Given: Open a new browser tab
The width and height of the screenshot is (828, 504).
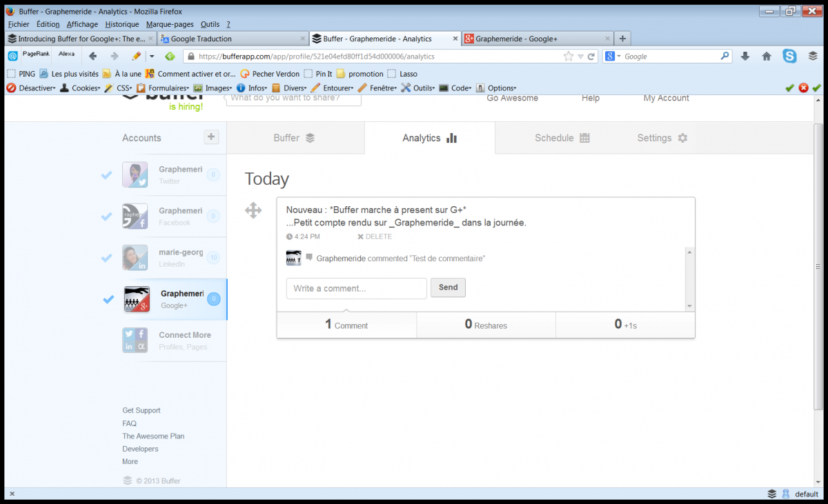Looking at the screenshot, I should 622,39.
